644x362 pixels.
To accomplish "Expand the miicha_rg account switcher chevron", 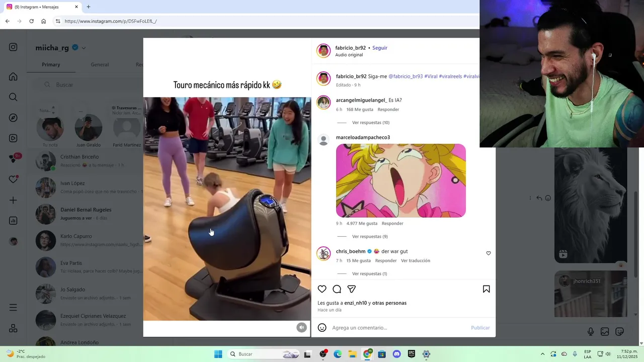I will (x=84, y=48).
